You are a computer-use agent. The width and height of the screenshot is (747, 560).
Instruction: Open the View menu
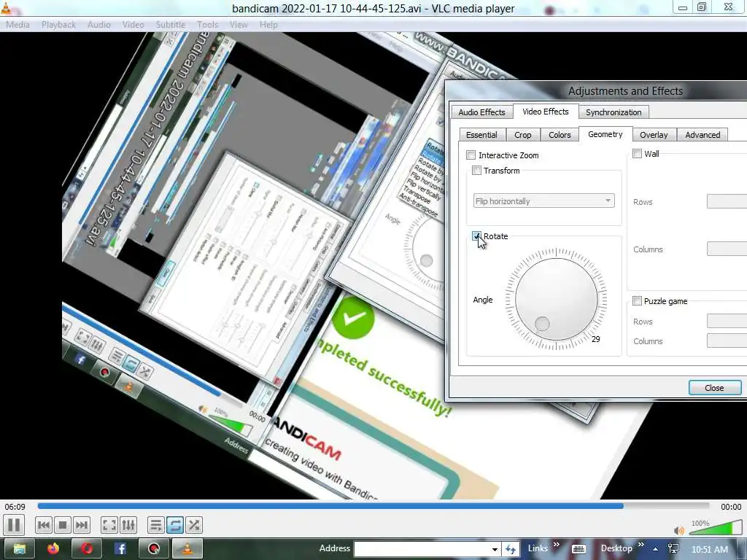click(x=239, y=24)
